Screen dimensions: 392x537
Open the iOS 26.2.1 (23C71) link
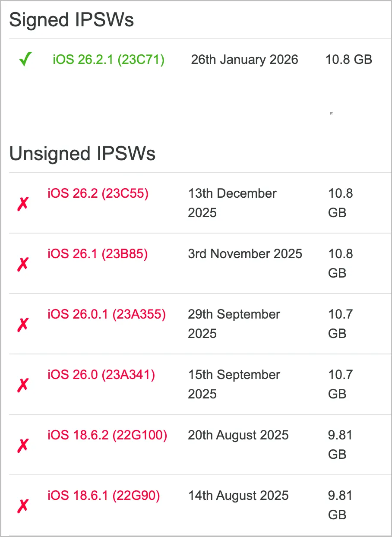pos(108,60)
